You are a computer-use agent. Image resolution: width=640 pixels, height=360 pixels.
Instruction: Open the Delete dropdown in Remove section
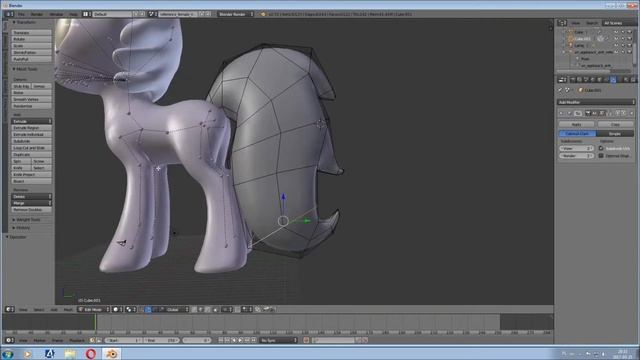31,196
